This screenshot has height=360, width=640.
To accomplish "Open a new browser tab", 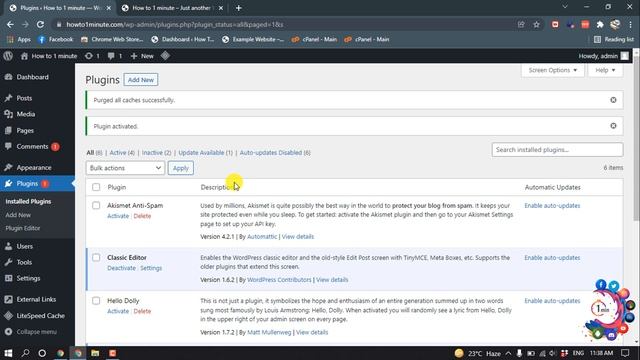I will [239, 8].
